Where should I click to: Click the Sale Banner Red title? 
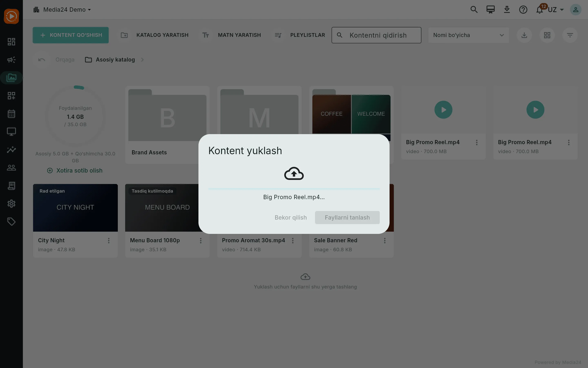pyautogui.click(x=336, y=240)
